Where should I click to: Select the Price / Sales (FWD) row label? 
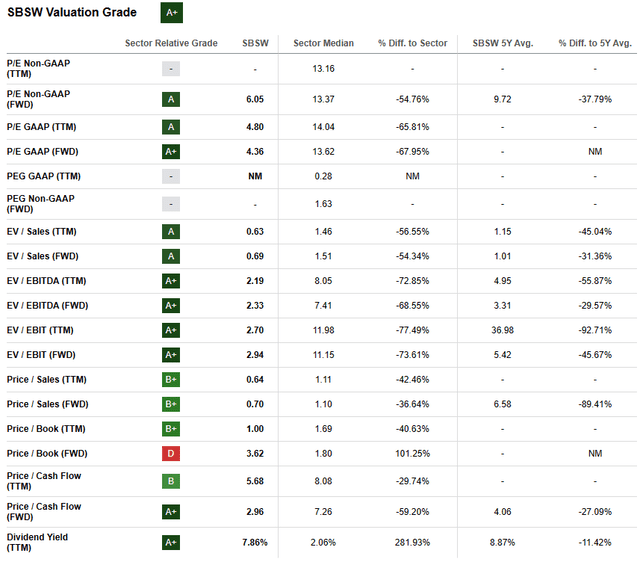pos(47,404)
